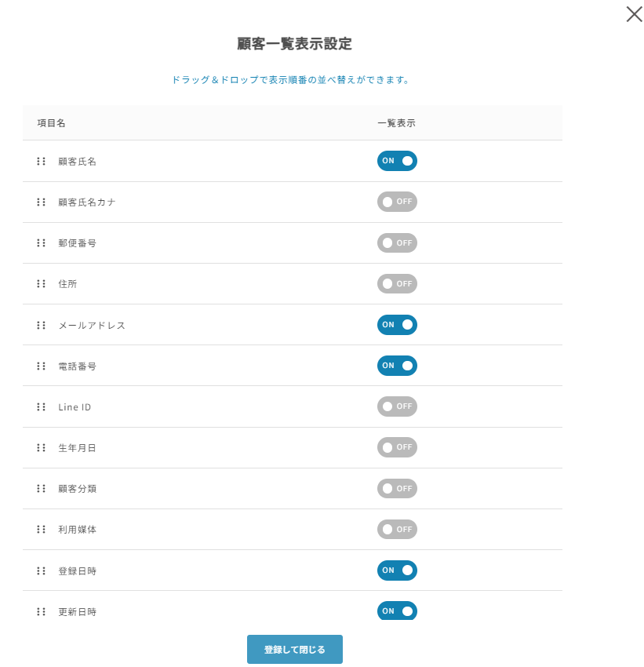This screenshot has height=667, width=644.
Task: Close the 顧客一覧表示設定 dialog with X
Action: pyautogui.click(x=634, y=14)
